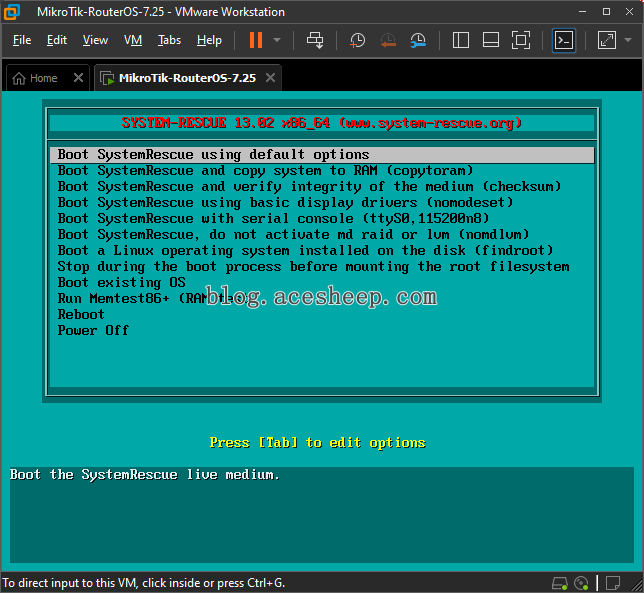Toggle the thumbnail bar icon
Screen dimensions: 644x593
tap(491, 40)
